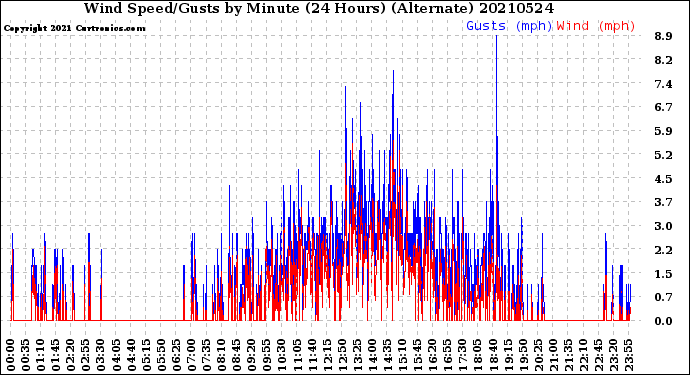Screen dimensions: 690x375
Task: Click the 20:25 time axis label
Action: pyautogui.click(x=538, y=355)
